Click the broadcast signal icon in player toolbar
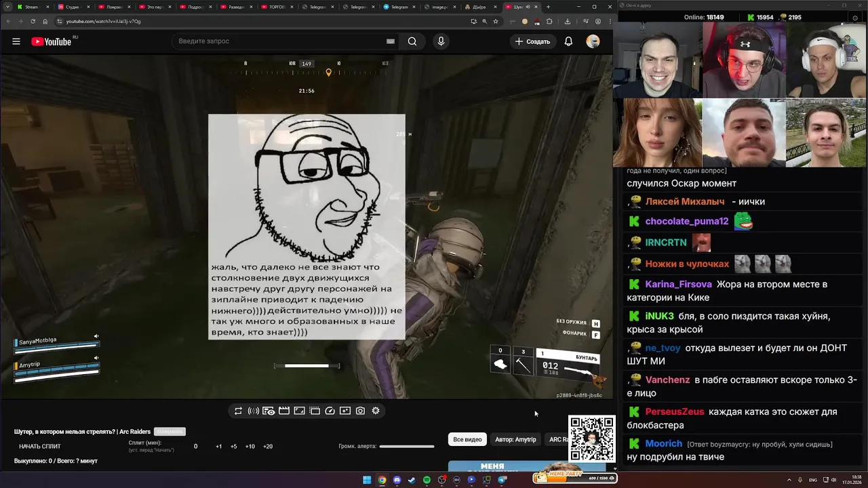Viewport: 868px width, 488px height. [x=254, y=411]
